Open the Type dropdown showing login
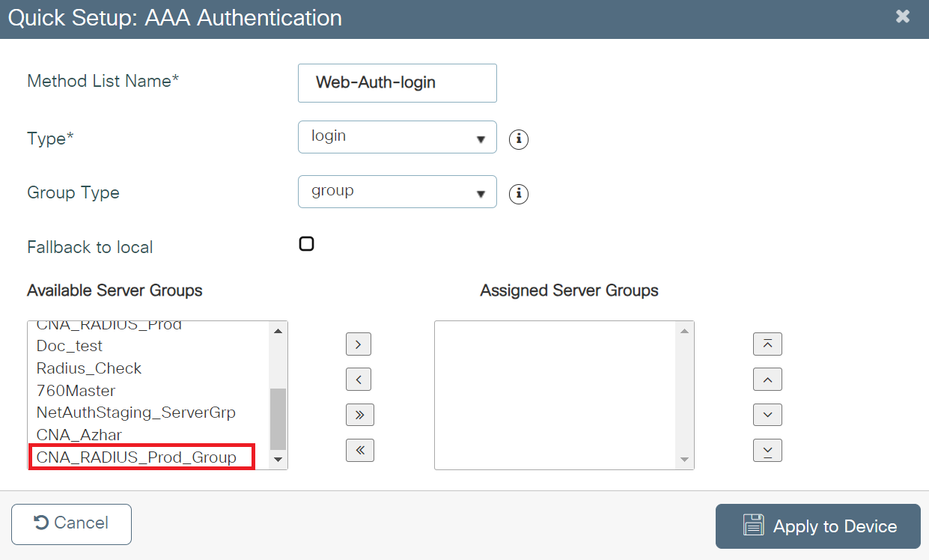929x560 pixels. coord(397,137)
